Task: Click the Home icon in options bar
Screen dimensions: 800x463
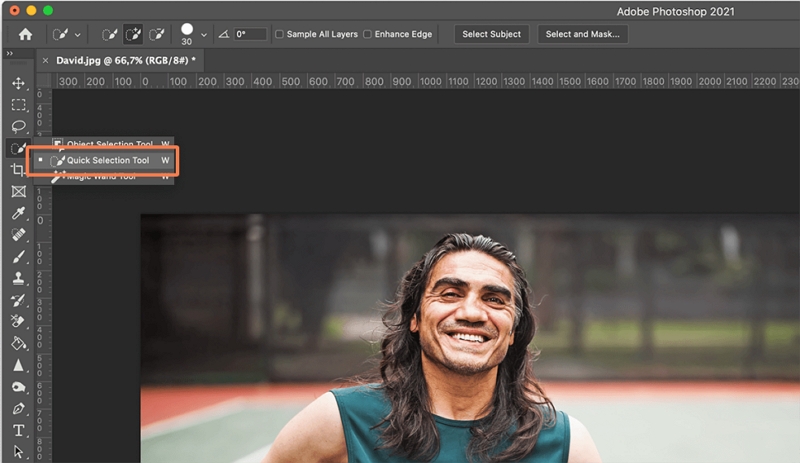Action: (25, 34)
